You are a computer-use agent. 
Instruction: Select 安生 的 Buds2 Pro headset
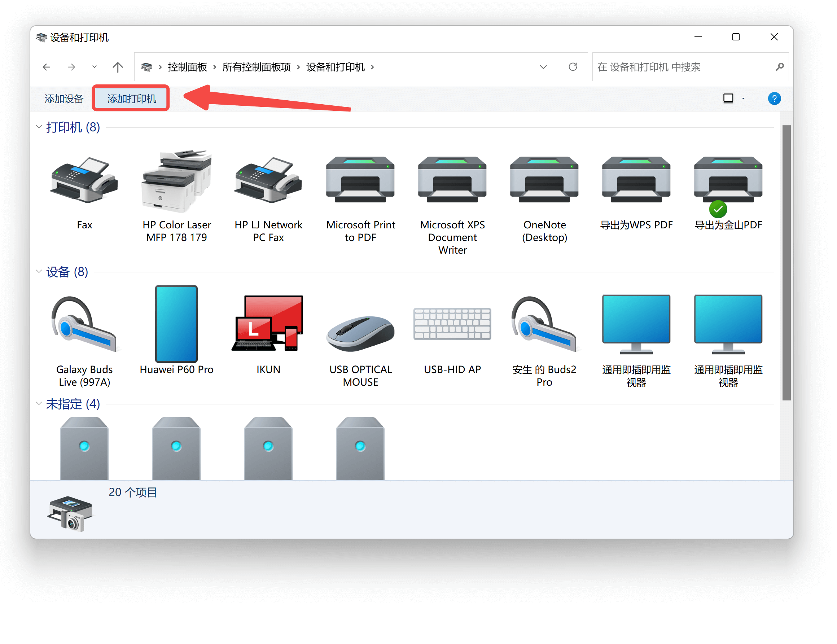[x=544, y=324]
